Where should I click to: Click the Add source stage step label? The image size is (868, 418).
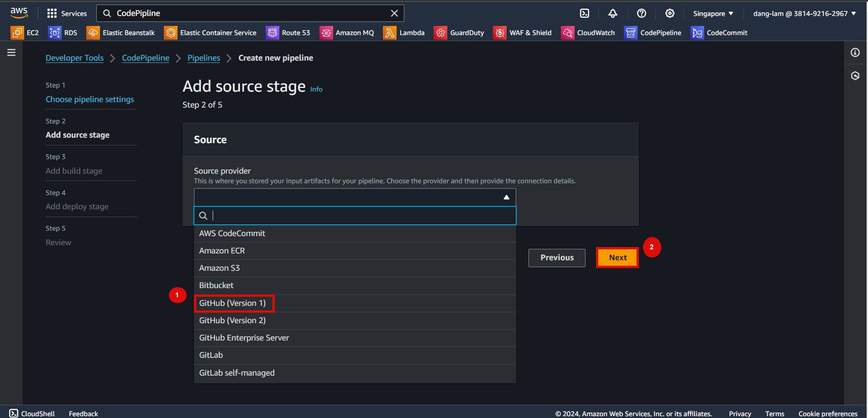78,135
